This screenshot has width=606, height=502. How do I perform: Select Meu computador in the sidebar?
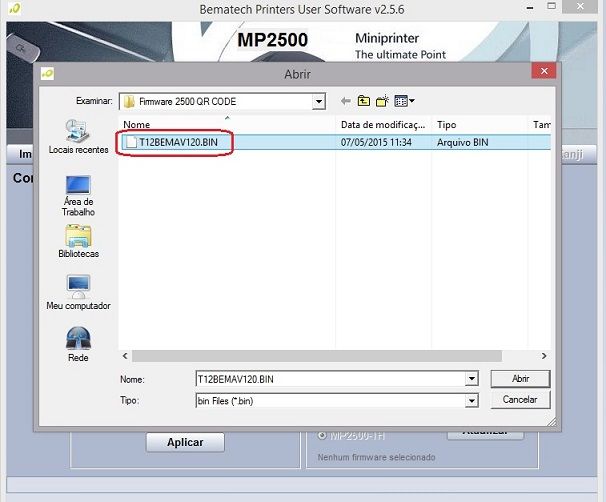[78, 293]
